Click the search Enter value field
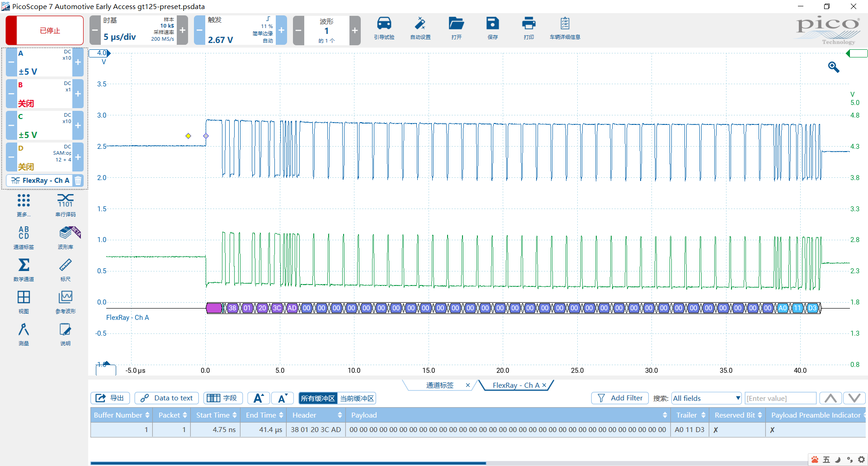 780,398
